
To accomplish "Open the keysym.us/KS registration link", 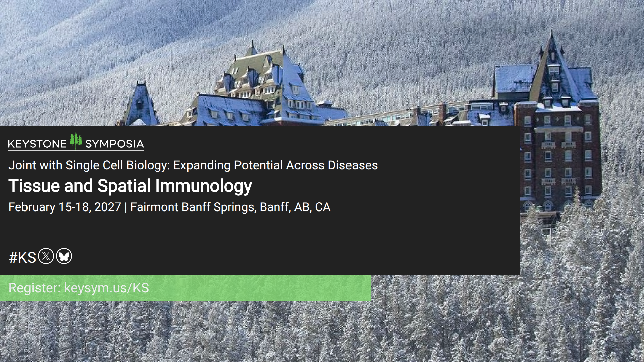I will coord(106,288).
